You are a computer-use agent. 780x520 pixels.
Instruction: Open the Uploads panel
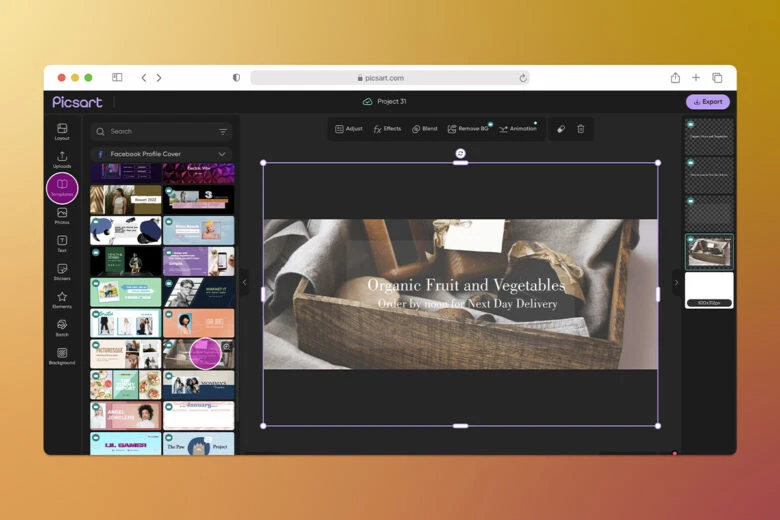click(x=62, y=159)
